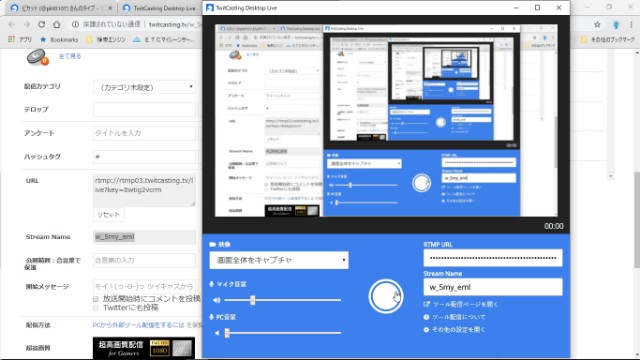Screen dimensions: 640x360
Task: Click the browser back arrow
Action: [x=11, y=24]
